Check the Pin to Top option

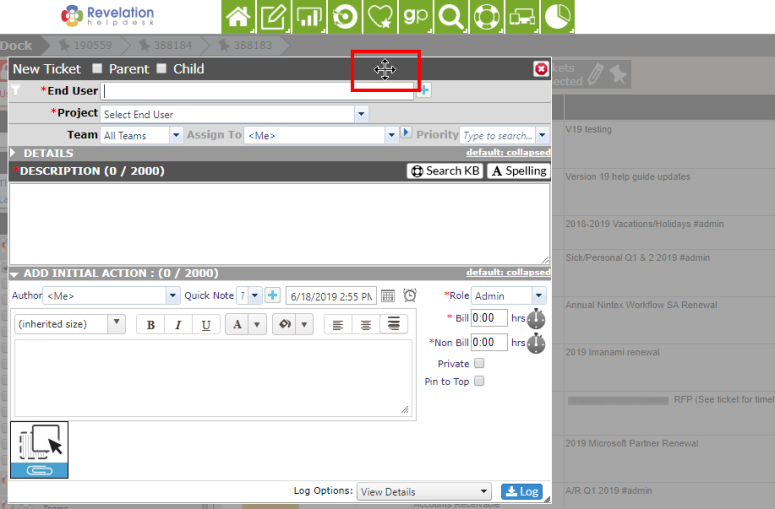pyautogui.click(x=479, y=381)
